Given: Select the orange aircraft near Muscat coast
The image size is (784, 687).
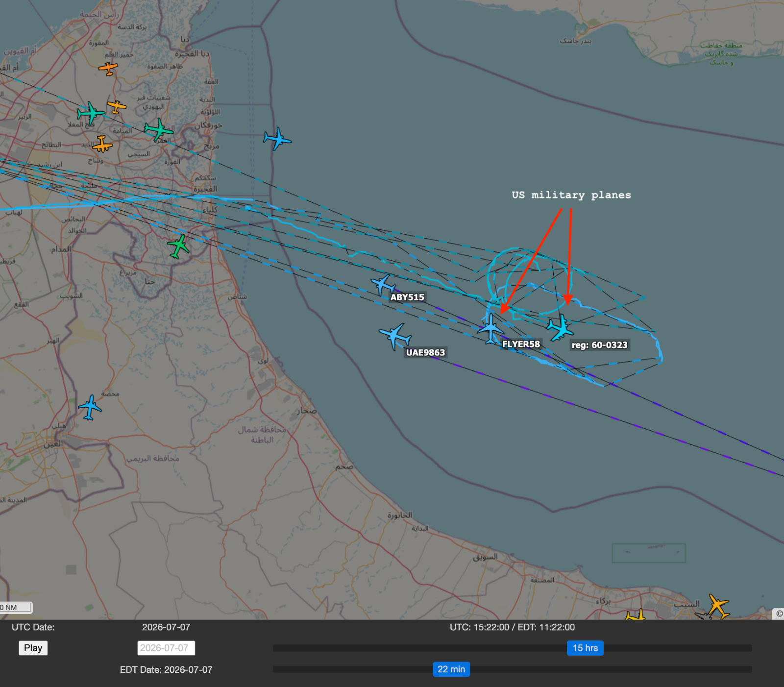Looking at the screenshot, I should 718,606.
